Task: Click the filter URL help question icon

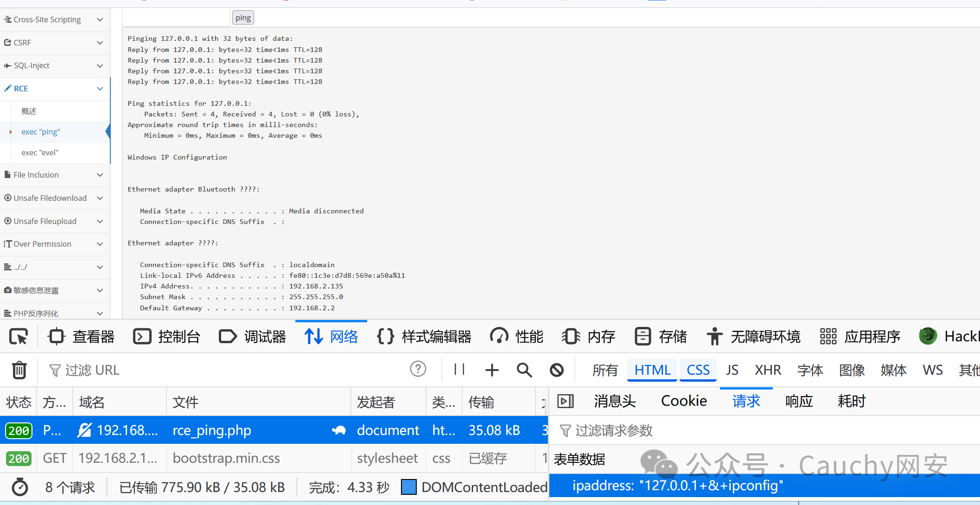Action: 418,369
